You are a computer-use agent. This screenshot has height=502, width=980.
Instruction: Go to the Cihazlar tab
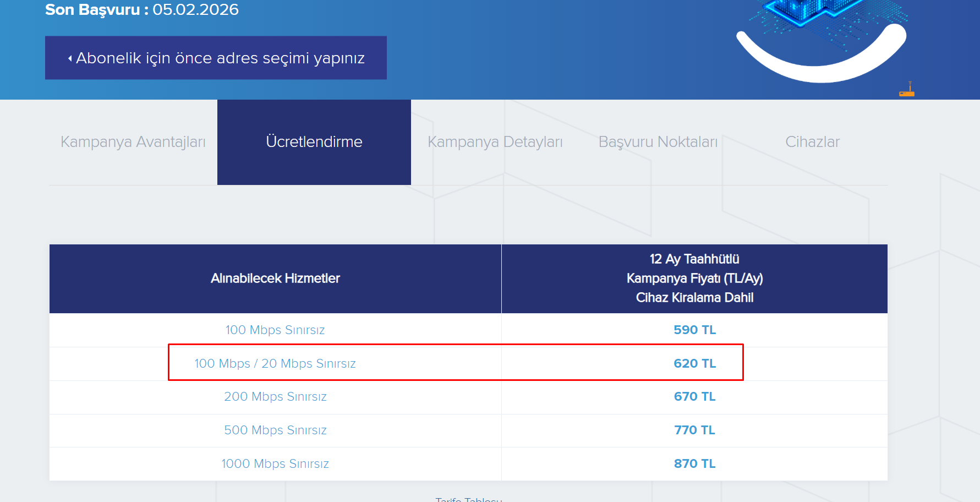click(x=812, y=142)
